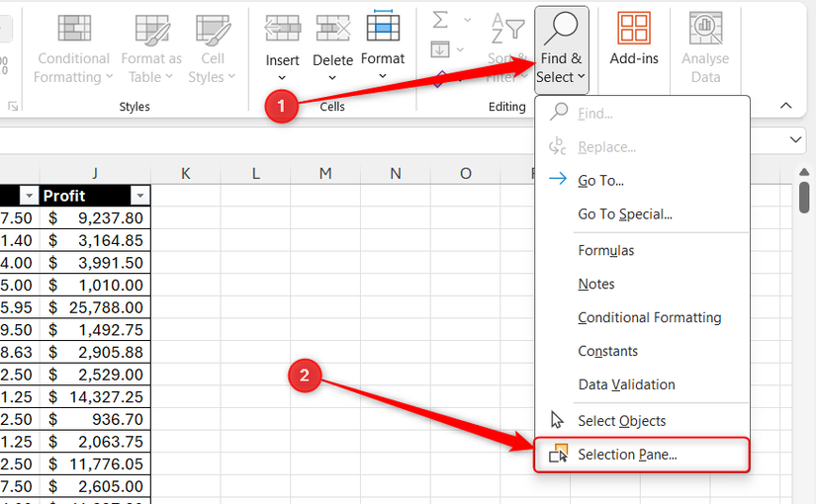
Task: Open Cell Styles gallery
Action: (213, 47)
